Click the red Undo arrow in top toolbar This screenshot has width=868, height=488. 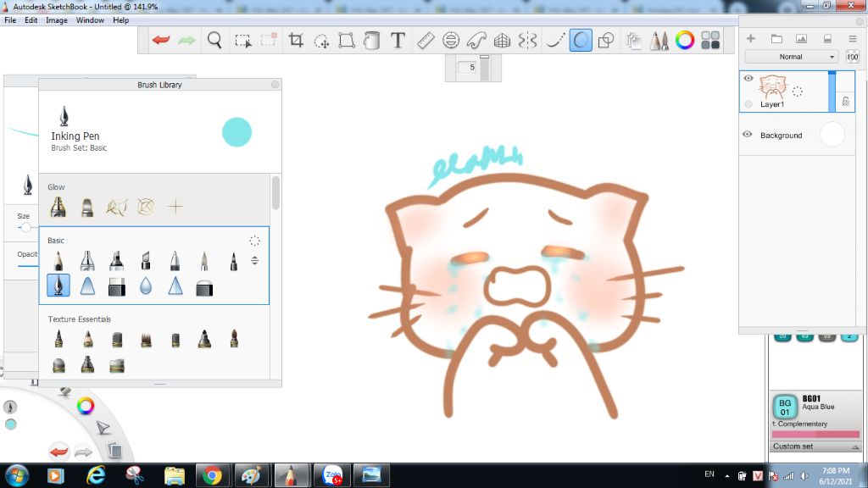[161, 41]
